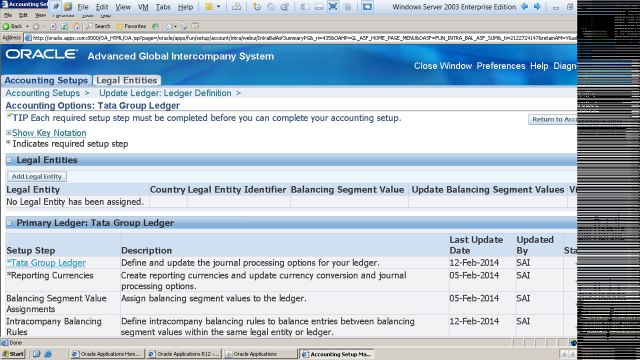640x360 pixels.
Task: Refresh the page with green arrows icon
Action: click(64, 26)
